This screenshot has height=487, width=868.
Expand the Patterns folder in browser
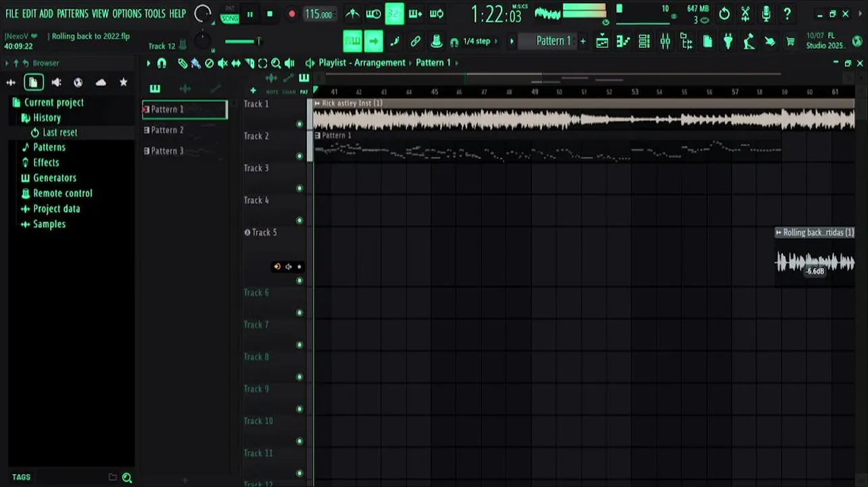tap(44, 147)
